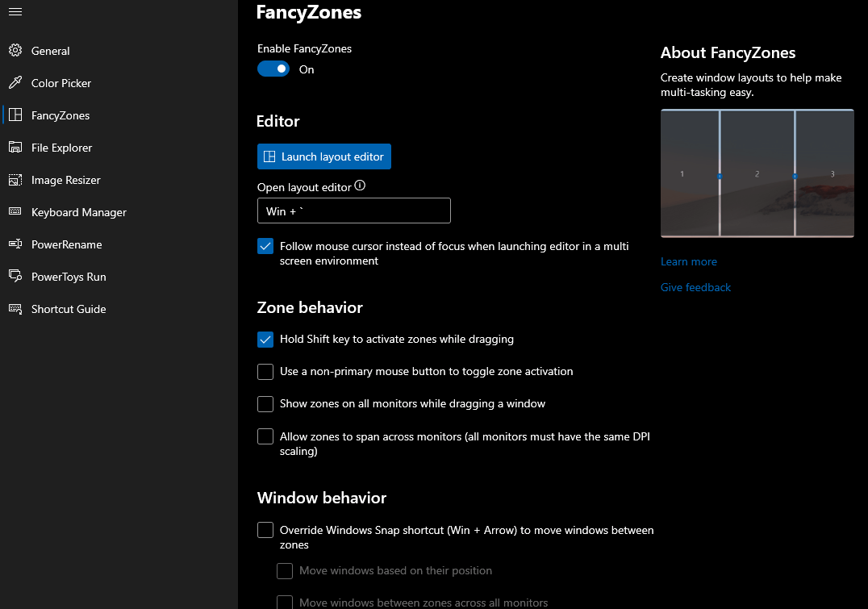Enable Show zones on all monitors

pyautogui.click(x=265, y=404)
